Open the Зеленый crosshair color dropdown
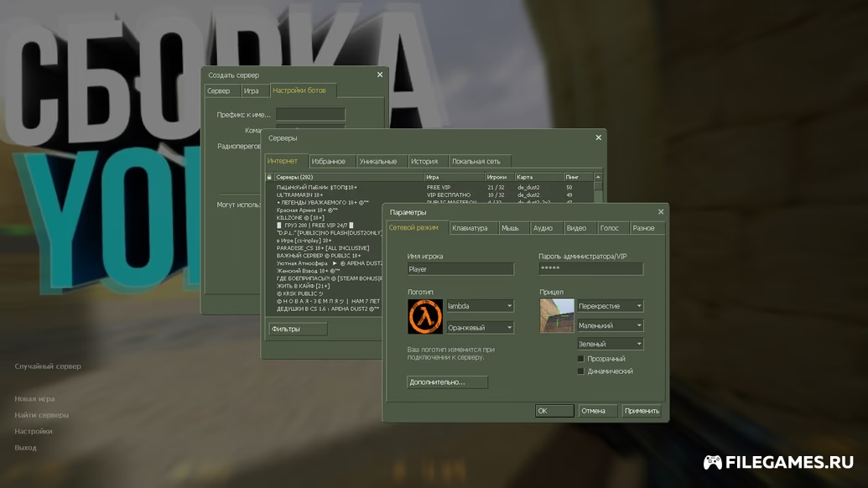868x488 pixels. coord(610,344)
